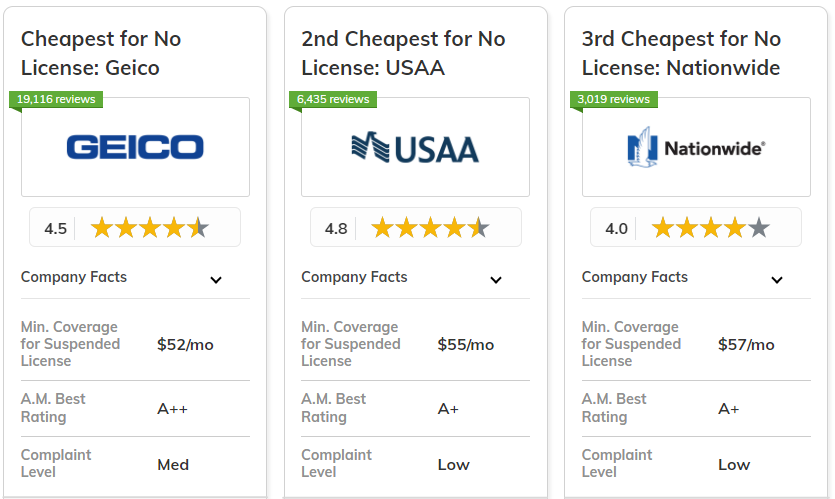
Task: Click the Geico 4.5 star rating
Action: 135,228
